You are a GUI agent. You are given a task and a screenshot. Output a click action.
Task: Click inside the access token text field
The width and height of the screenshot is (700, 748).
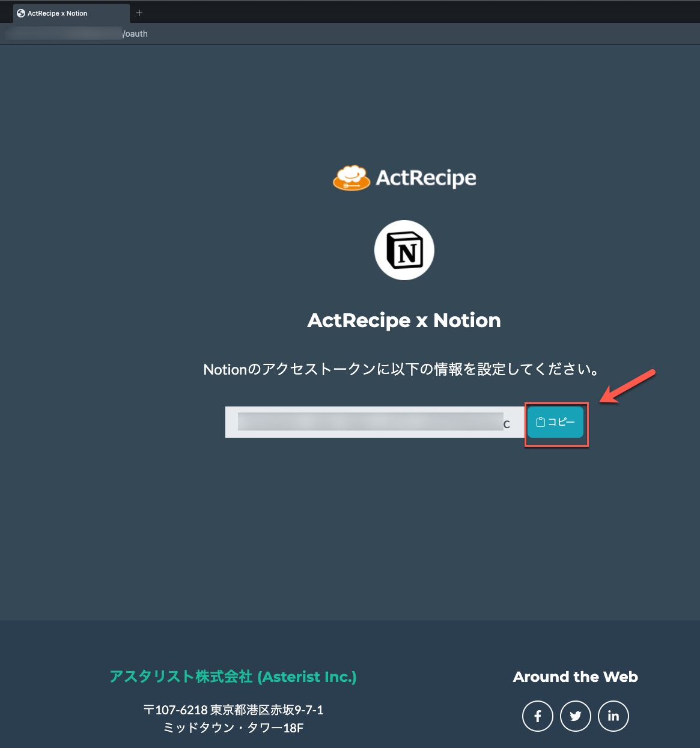point(373,422)
